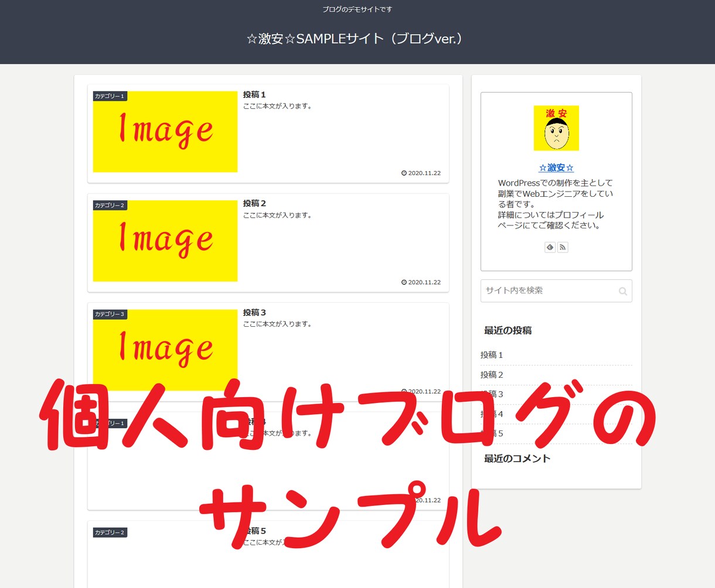Click the カテゴリー2 label on 投稿5 card
Screen dimensions: 715x588
[110, 532]
